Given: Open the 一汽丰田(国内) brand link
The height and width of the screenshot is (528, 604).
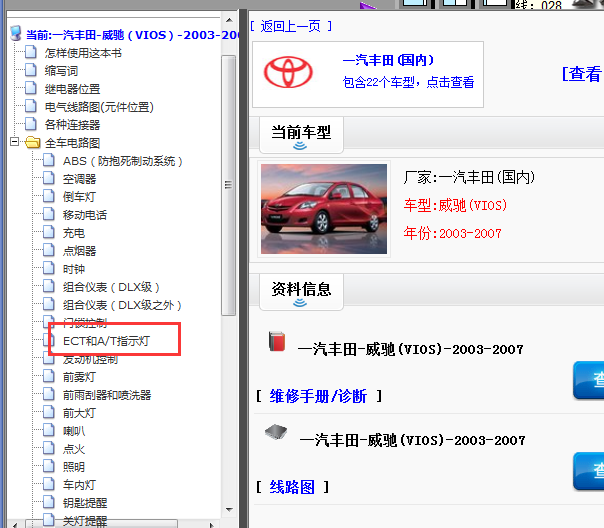Looking at the screenshot, I should [388, 60].
